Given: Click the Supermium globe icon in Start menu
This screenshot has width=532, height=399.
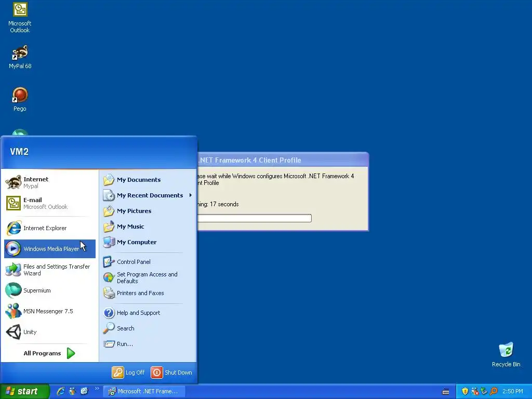Looking at the screenshot, I should (13, 290).
